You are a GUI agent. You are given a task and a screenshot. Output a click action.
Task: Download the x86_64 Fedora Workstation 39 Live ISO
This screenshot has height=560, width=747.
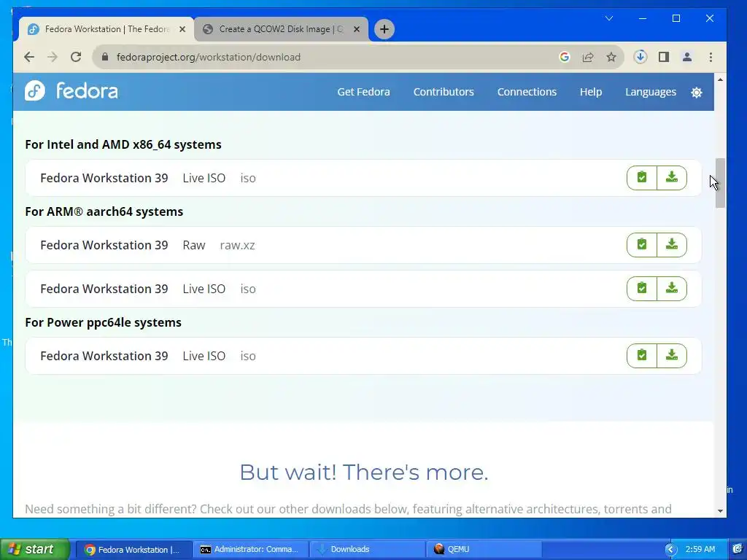pyautogui.click(x=672, y=178)
